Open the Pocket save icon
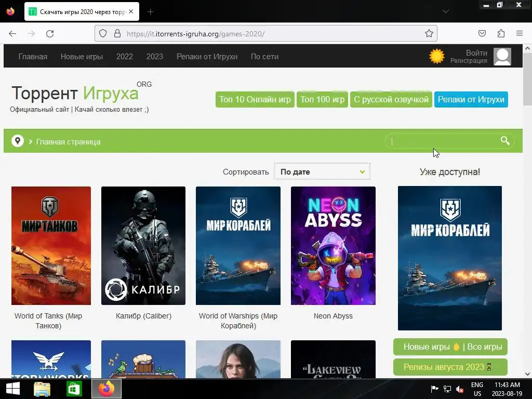The width and height of the screenshot is (532, 399). 482,34
